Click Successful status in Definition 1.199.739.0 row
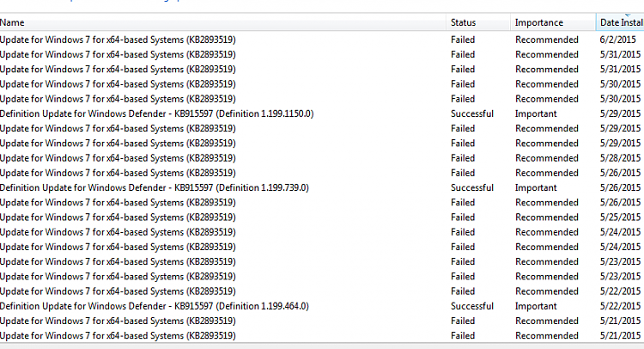 click(x=472, y=187)
